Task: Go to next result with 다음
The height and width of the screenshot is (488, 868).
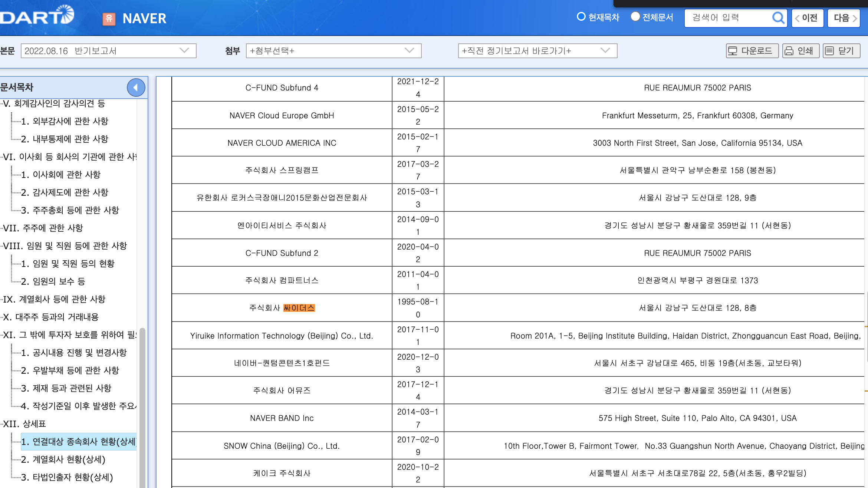Action: tap(844, 18)
